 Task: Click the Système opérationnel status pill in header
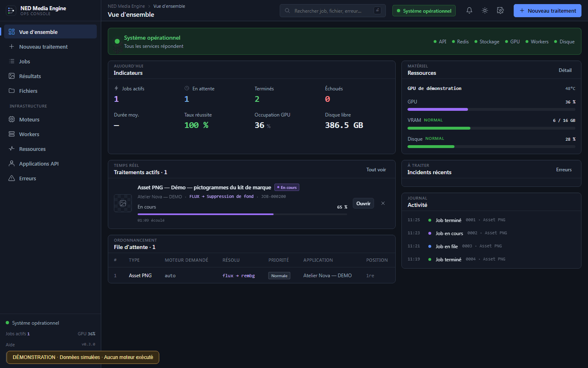click(x=424, y=11)
